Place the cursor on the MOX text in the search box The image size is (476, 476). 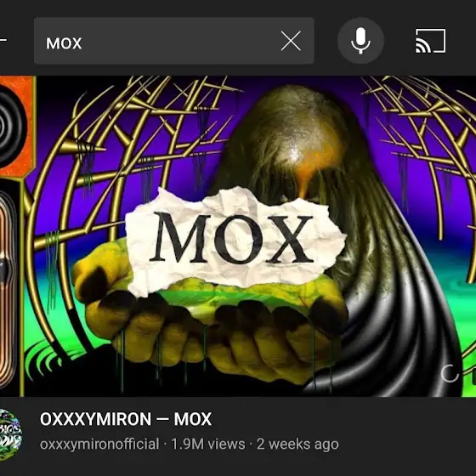pos(64,43)
